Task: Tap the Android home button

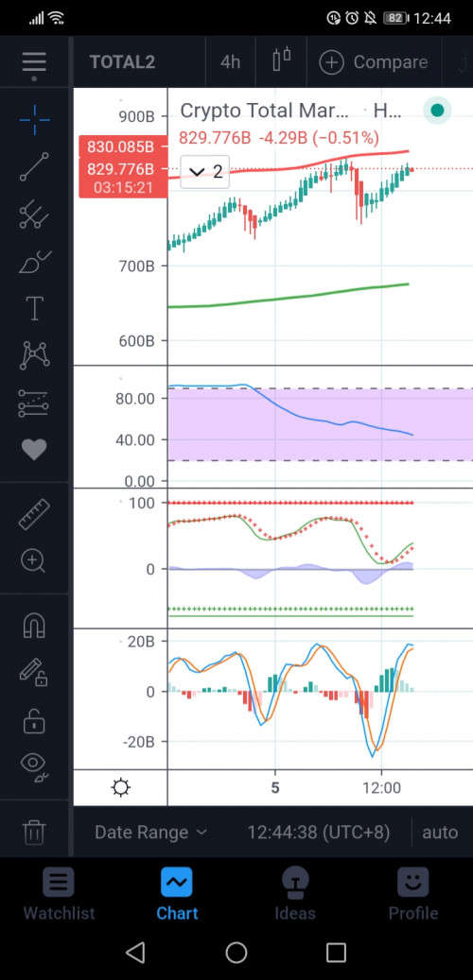Action: (x=236, y=952)
